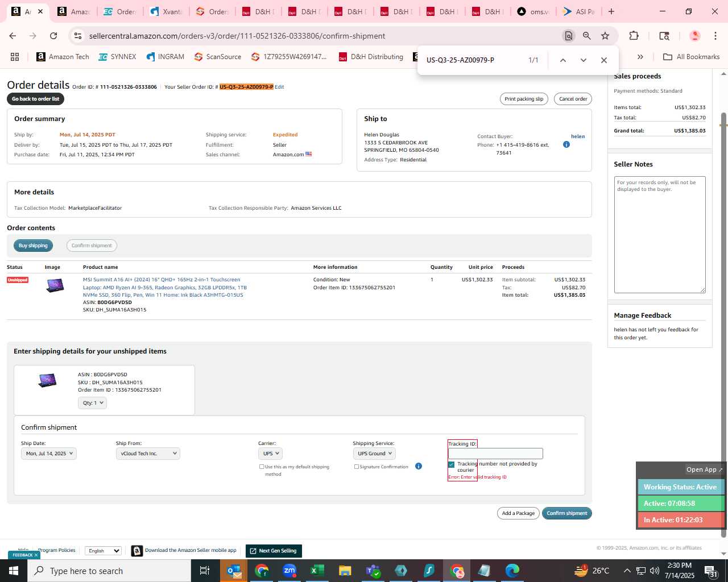Open the D&H Distributing bookmark
Screen dimensions: 728x582
coord(371,57)
